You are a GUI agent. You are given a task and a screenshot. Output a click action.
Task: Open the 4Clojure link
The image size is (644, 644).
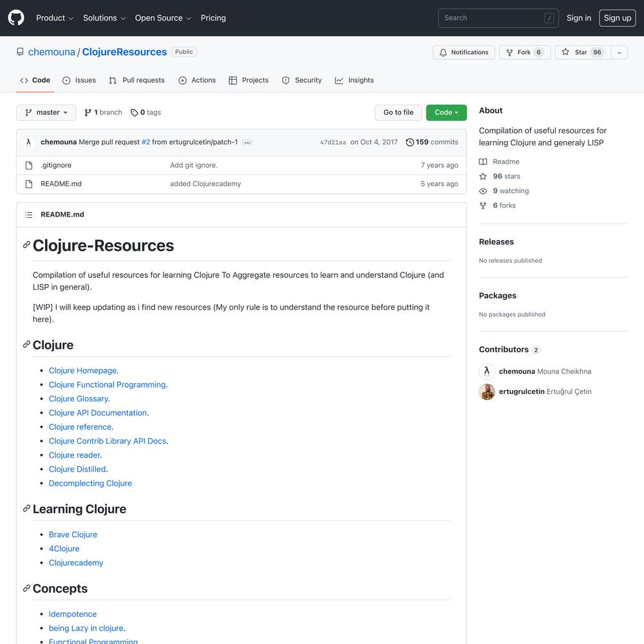click(64, 549)
